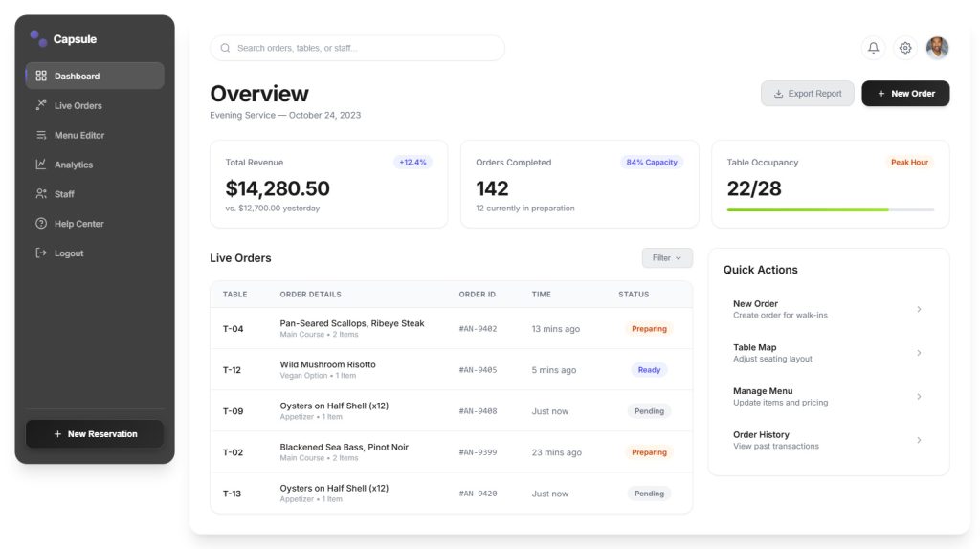Open Live Orders in sidebar
The width and height of the screenshot is (980, 549).
[x=95, y=105]
